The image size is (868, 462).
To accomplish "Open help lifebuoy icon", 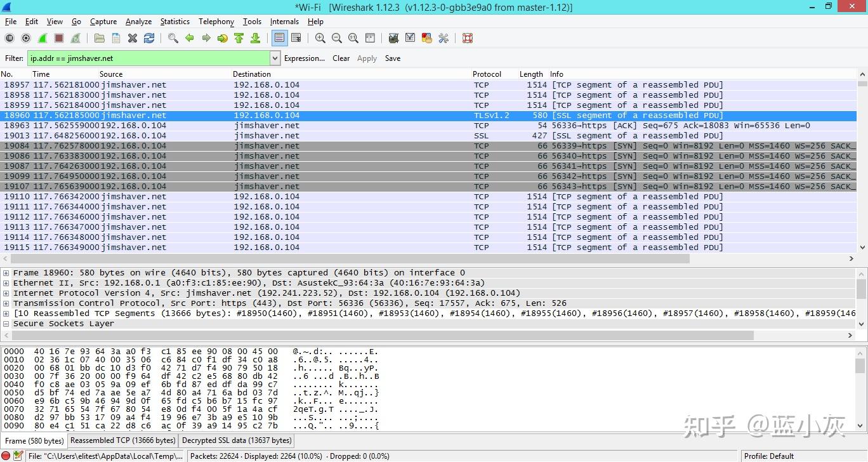I will point(467,38).
